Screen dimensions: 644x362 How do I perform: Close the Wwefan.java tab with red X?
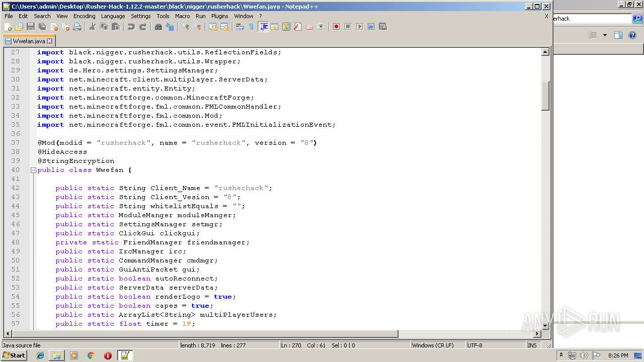[x=49, y=41]
